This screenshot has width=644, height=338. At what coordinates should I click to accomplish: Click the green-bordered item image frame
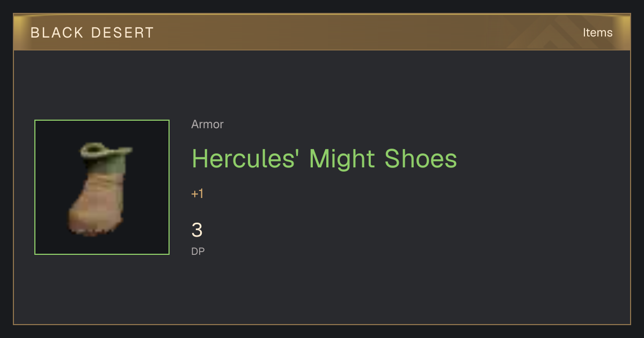pos(102,187)
